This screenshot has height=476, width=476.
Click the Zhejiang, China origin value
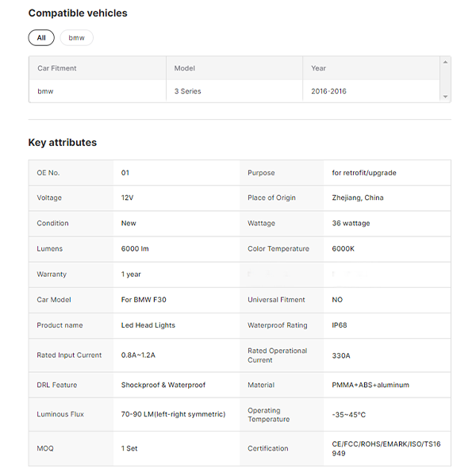tap(358, 198)
